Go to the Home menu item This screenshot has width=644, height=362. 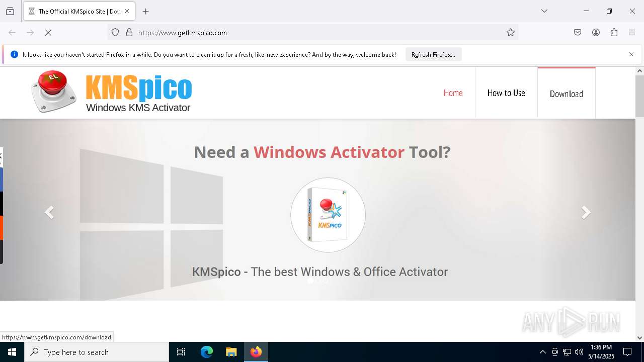coord(453,93)
